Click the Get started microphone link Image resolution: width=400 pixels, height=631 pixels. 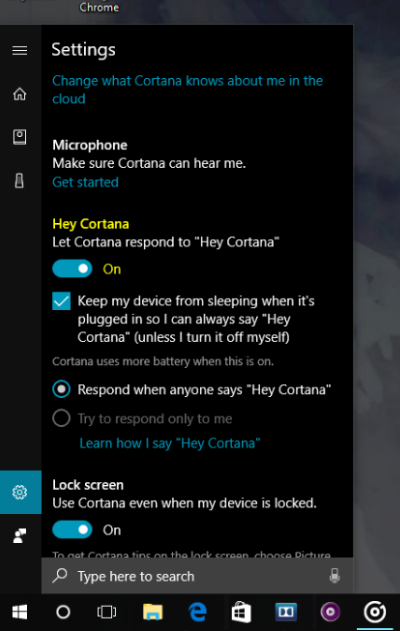(x=85, y=182)
